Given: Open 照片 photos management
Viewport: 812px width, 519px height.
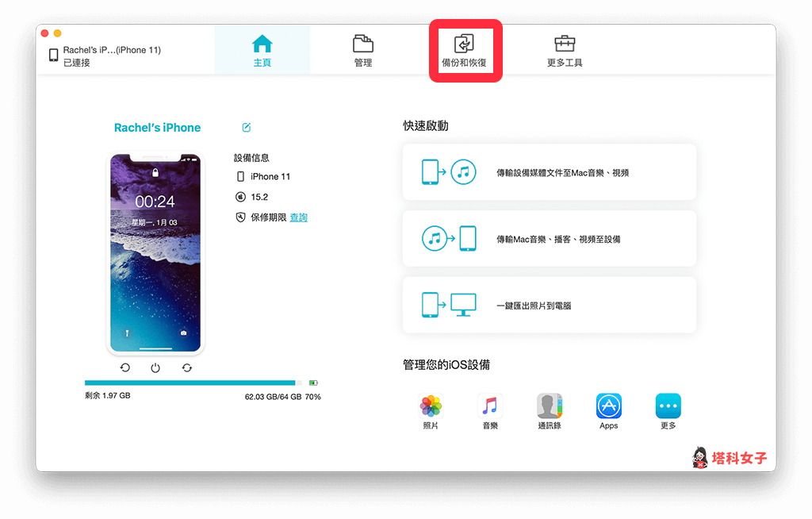Looking at the screenshot, I should click(431, 412).
